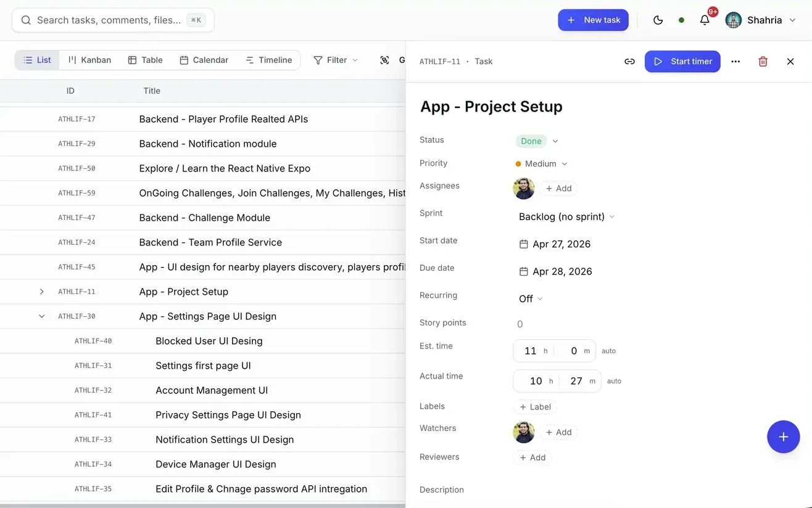This screenshot has width=812, height=508.
Task: Open the Filter dropdown
Action: pos(335,60)
